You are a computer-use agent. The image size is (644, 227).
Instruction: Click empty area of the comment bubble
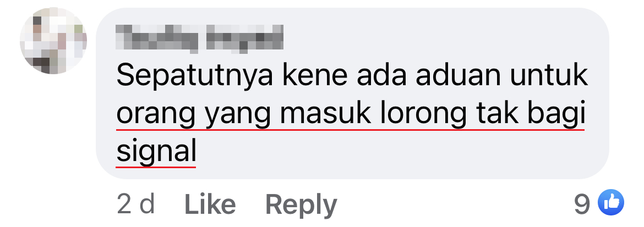[x=411, y=156]
